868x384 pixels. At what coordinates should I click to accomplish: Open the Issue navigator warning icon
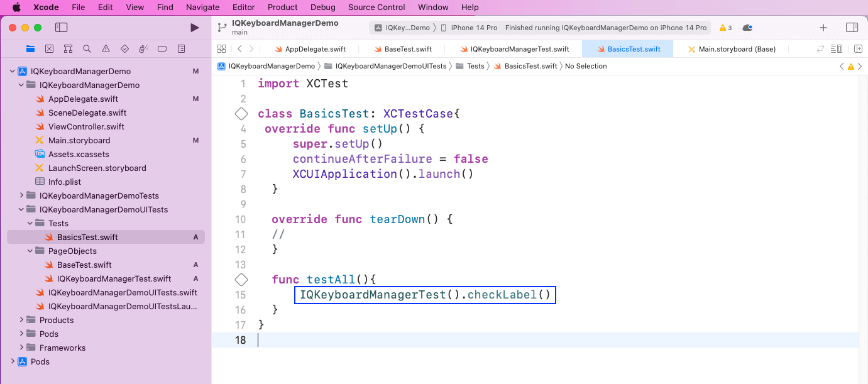click(106, 49)
